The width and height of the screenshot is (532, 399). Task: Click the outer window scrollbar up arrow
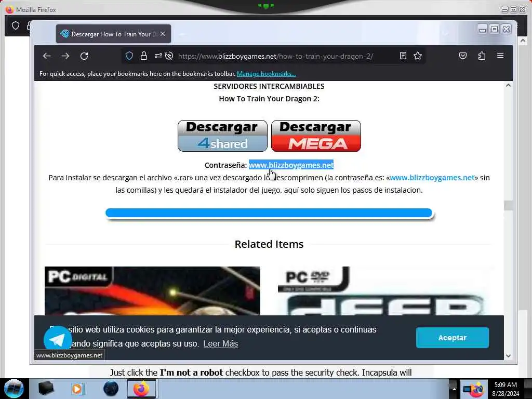(523, 41)
